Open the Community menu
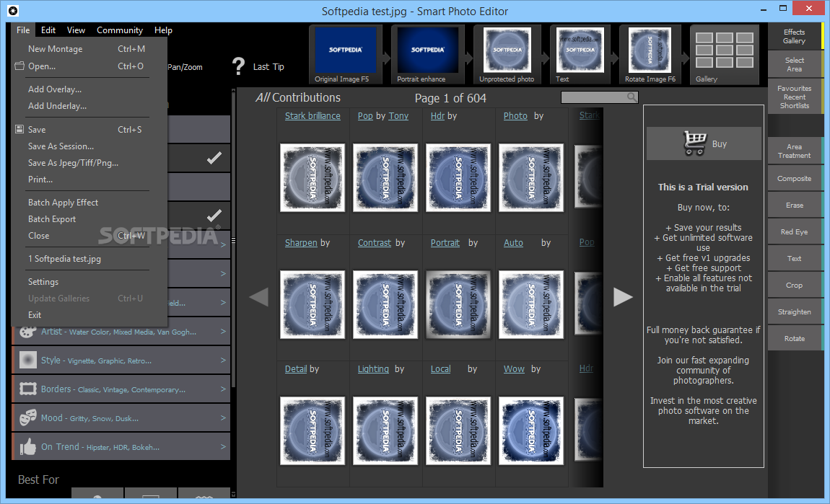Screen dimensions: 830x504 (120, 30)
